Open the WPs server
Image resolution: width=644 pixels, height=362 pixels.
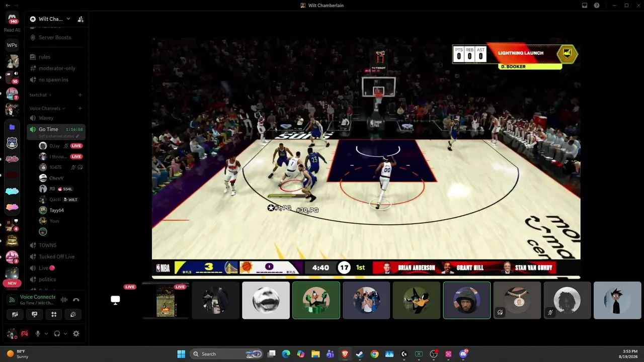(12, 45)
